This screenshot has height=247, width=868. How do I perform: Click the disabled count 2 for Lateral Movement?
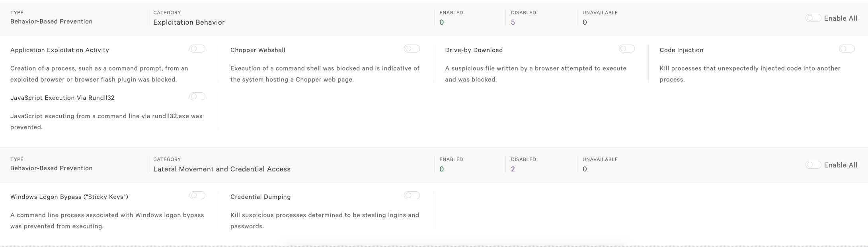tap(513, 169)
